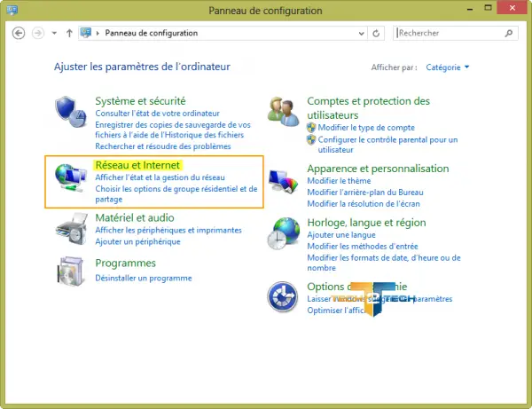Open Matériel et audio category
Image resolution: width=532 pixels, height=409 pixels.
click(x=135, y=217)
